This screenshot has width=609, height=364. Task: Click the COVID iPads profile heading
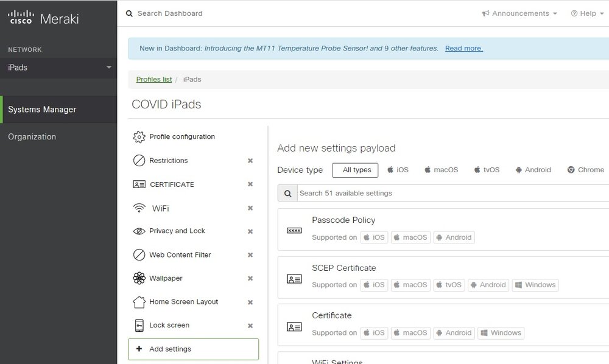(x=166, y=104)
